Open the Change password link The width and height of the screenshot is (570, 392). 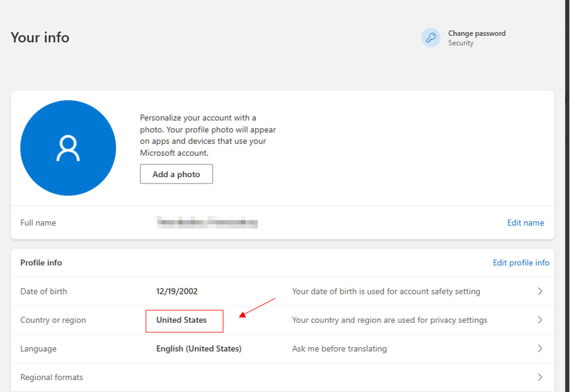point(476,33)
